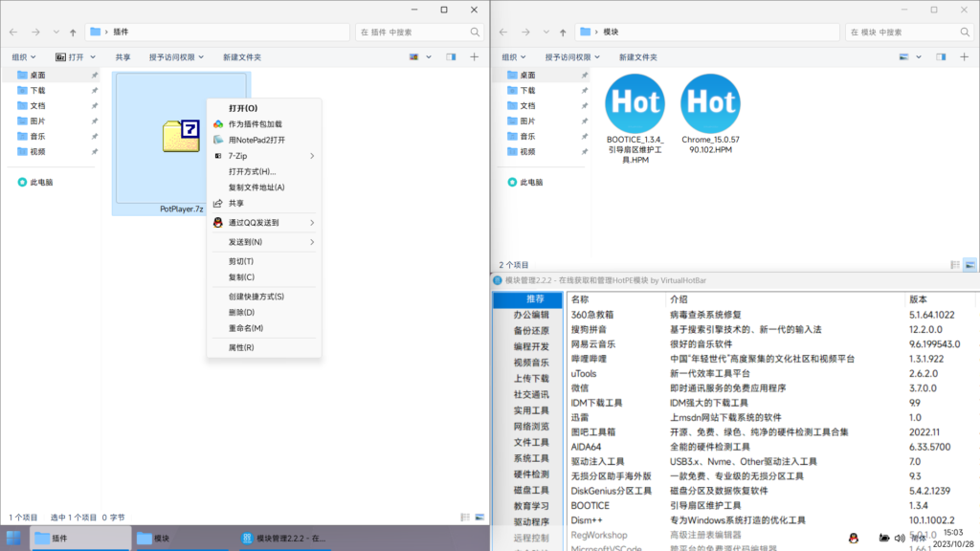The image size is (980, 551).
Task: Switch to details view in 插件 status bar
Action: point(465,518)
